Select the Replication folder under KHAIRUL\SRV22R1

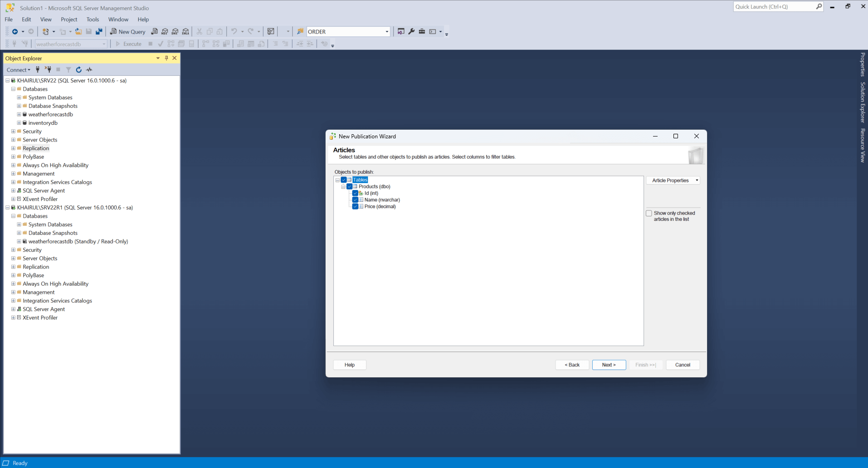tap(36, 267)
